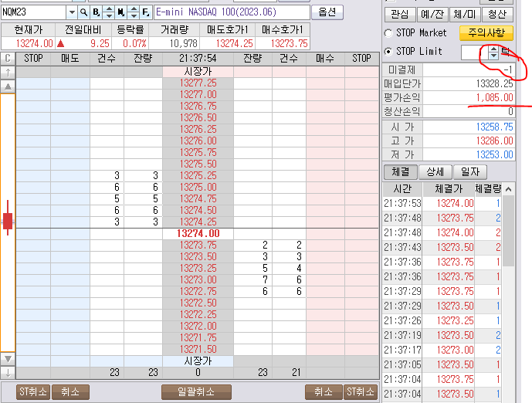
Task: Click 취소 button under the 매도 column
Action: coord(70,392)
